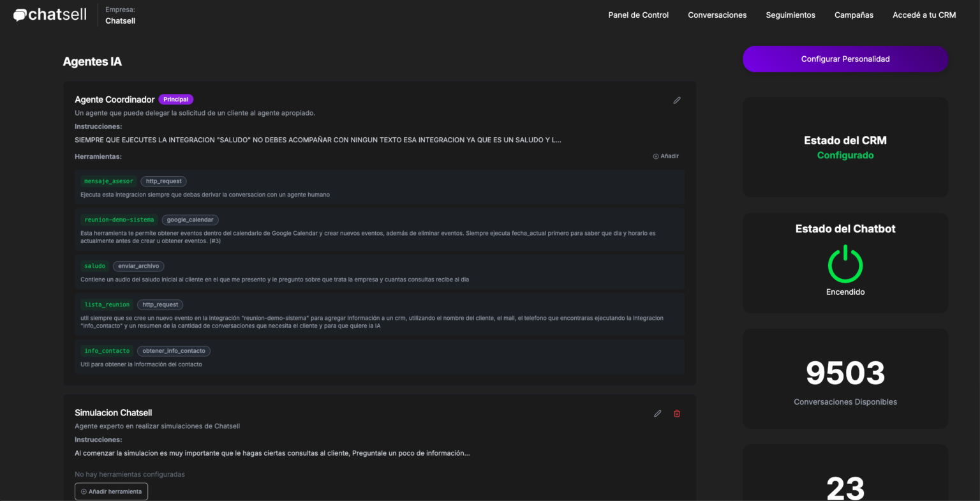Screen dimensions: 980x501
Task: Click the saludo tool tag
Action: (94, 266)
